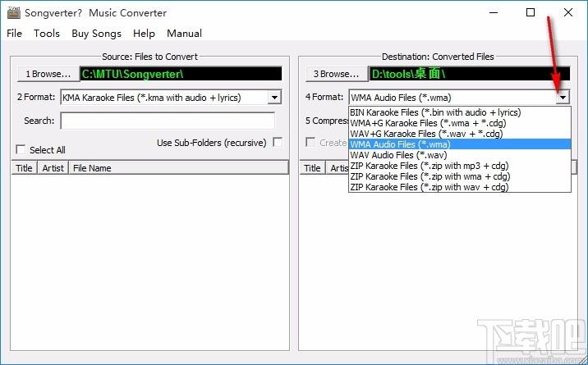The image size is (588, 365).
Task: Check the Select All checkbox
Action: tap(21, 150)
